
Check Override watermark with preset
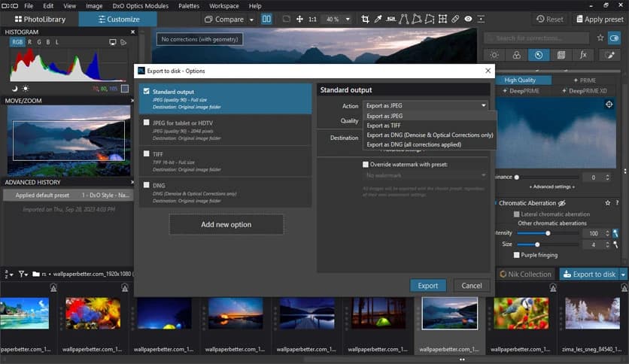coord(366,165)
